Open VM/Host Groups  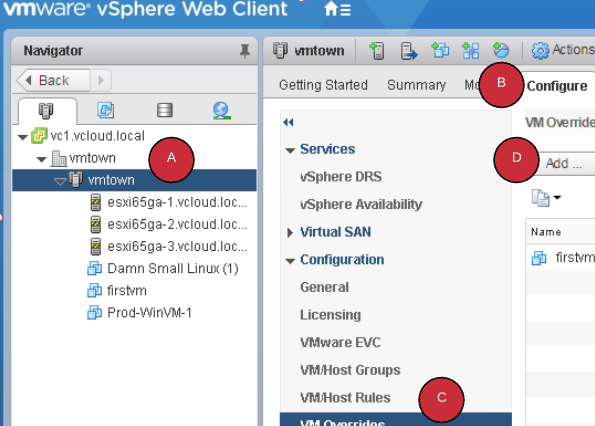pyautogui.click(x=350, y=370)
